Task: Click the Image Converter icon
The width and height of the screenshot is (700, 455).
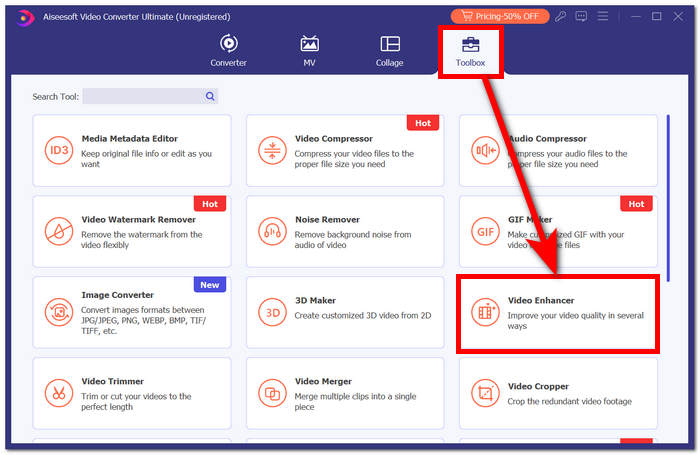Action: pos(59,312)
